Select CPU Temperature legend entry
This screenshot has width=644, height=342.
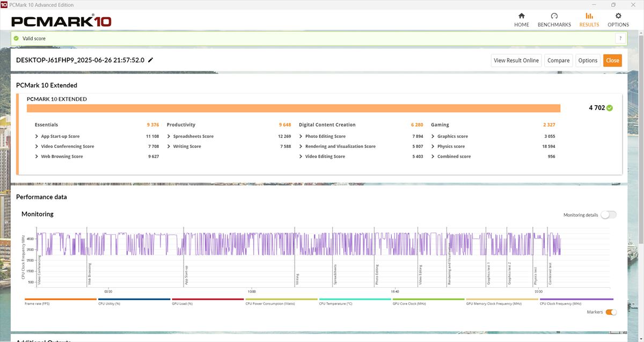[355, 301]
